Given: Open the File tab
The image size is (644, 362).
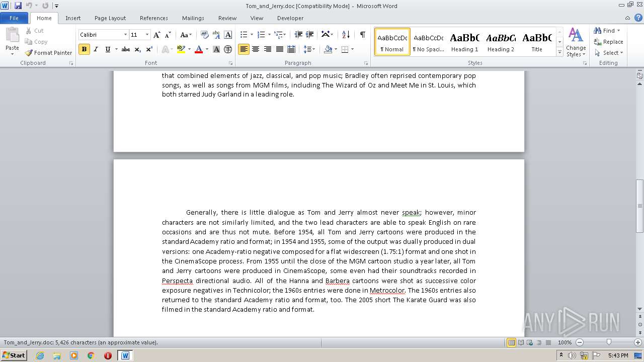Looking at the screenshot, I should pos(14,18).
